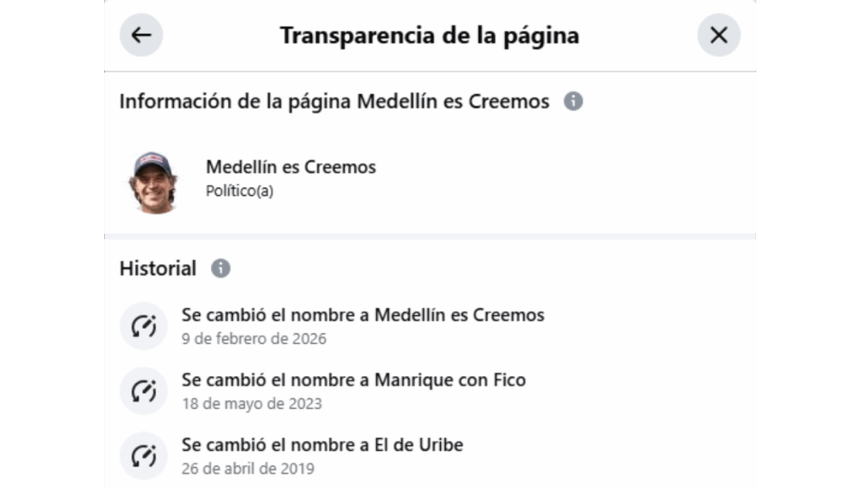Click the divider below the page info section
This screenshot has width=868, height=488.
coord(430,236)
